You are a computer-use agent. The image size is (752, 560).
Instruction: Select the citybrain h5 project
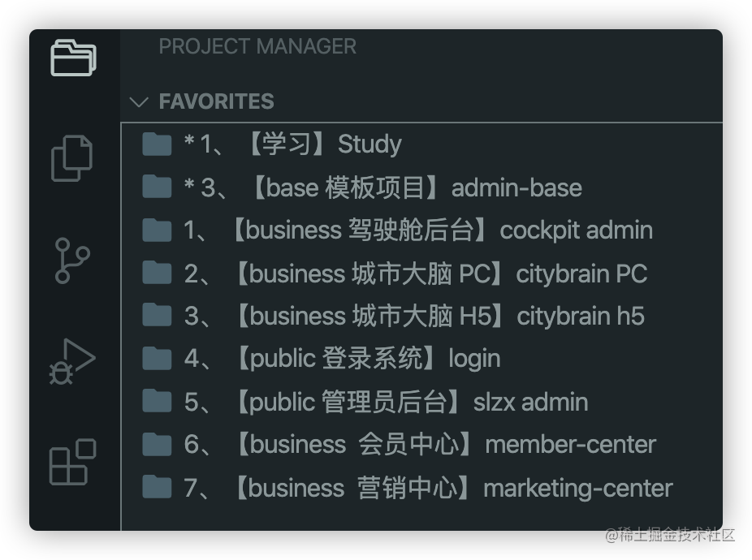[421, 316]
